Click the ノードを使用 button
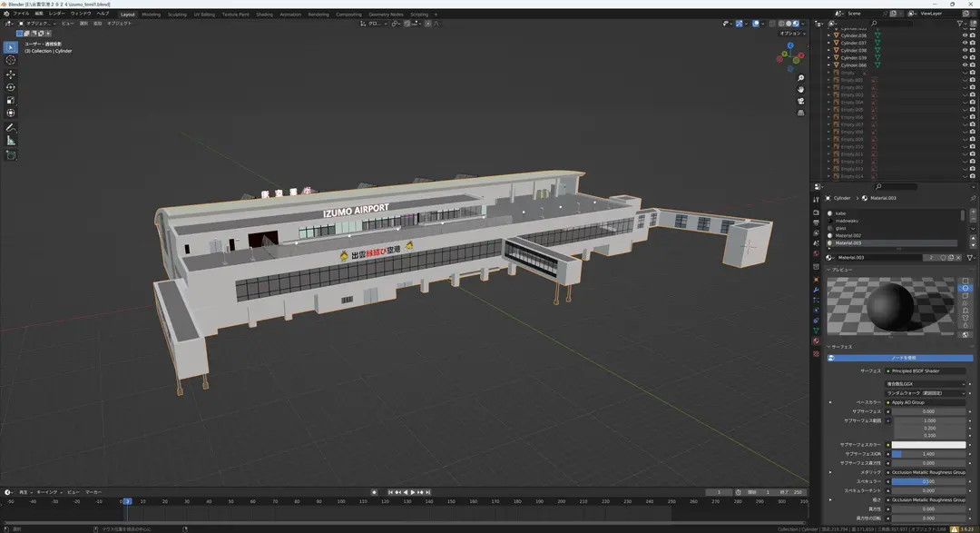 [x=900, y=358]
